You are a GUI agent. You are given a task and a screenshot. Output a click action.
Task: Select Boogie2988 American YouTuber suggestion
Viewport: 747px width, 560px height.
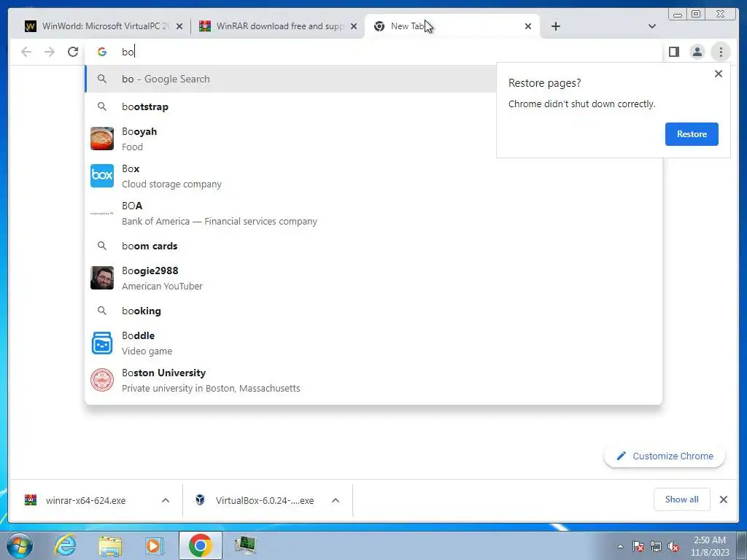[373, 278]
